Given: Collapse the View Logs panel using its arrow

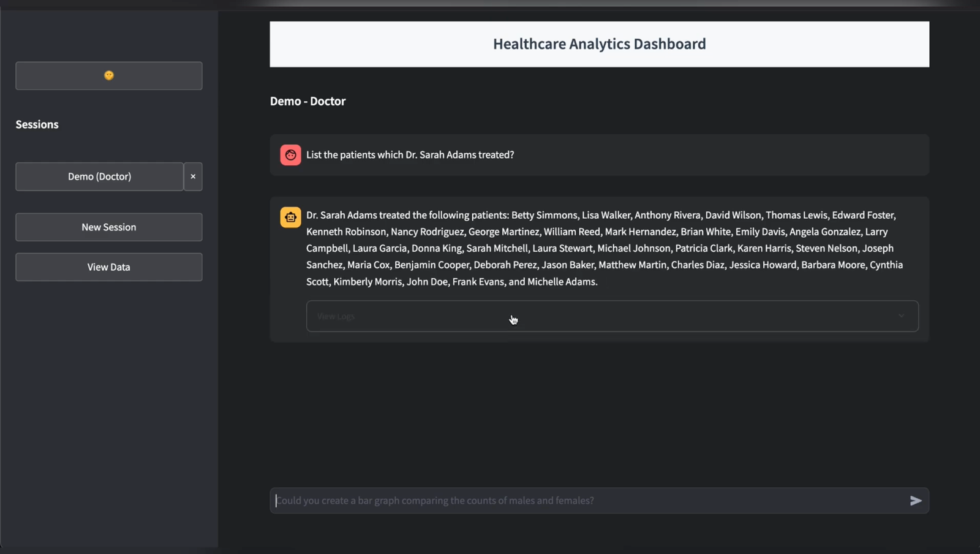Looking at the screenshot, I should coord(901,316).
